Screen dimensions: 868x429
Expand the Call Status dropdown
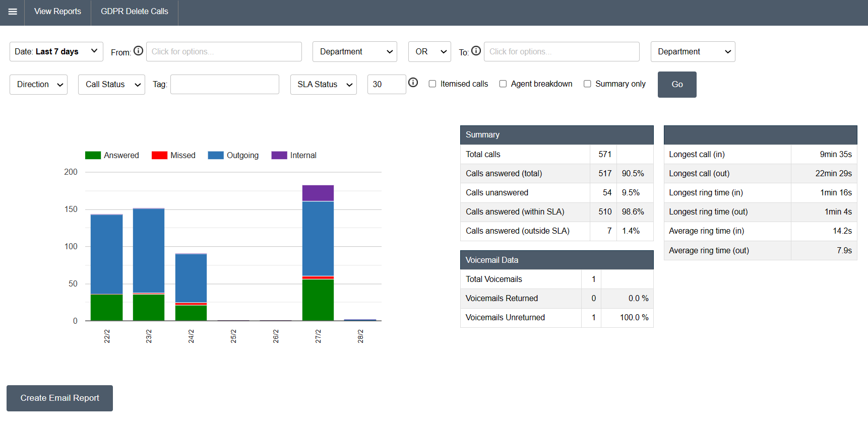click(111, 85)
